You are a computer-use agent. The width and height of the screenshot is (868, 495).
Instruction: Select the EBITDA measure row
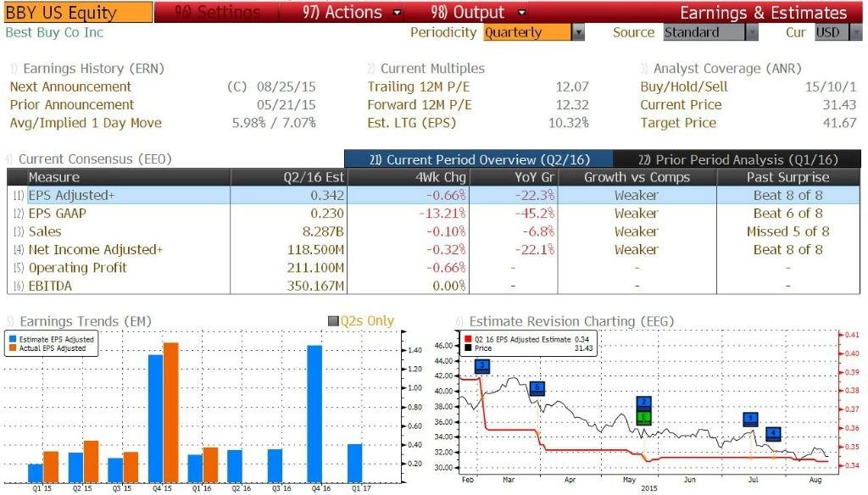pos(433,286)
